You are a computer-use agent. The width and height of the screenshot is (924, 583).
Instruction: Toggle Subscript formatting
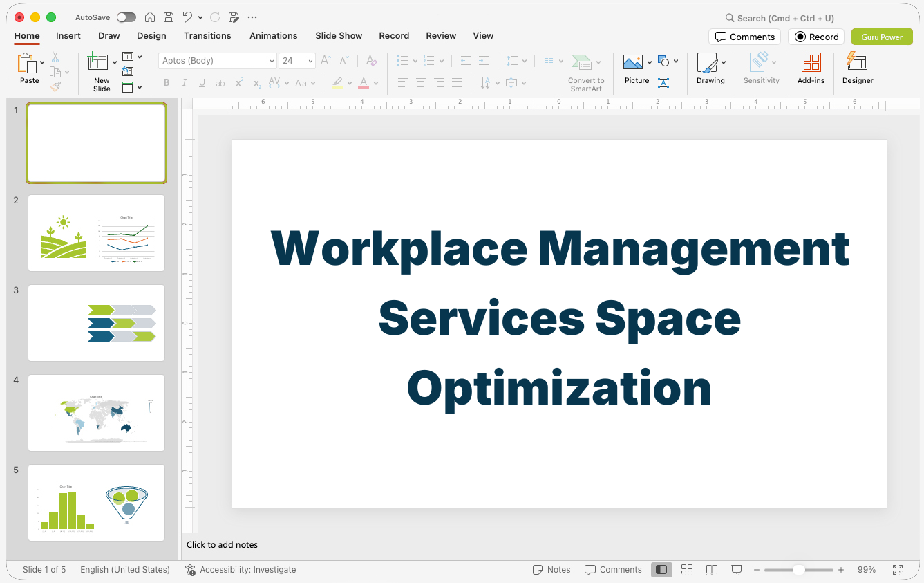tap(257, 83)
